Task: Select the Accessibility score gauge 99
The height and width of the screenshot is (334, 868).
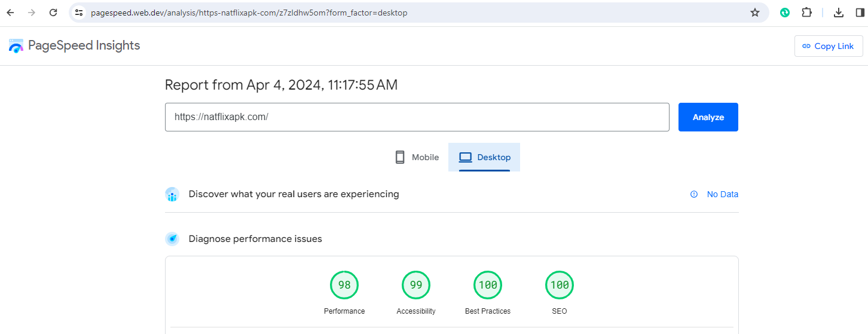Action: 416,286
